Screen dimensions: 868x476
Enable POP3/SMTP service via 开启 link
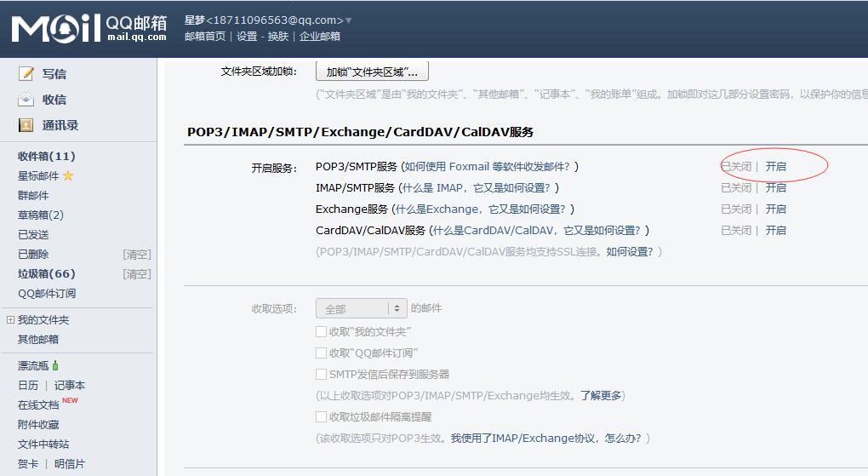tap(775, 166)
